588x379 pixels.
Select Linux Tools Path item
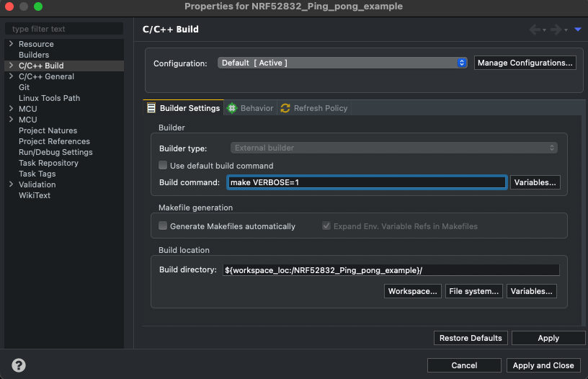(x=49, y=98)
